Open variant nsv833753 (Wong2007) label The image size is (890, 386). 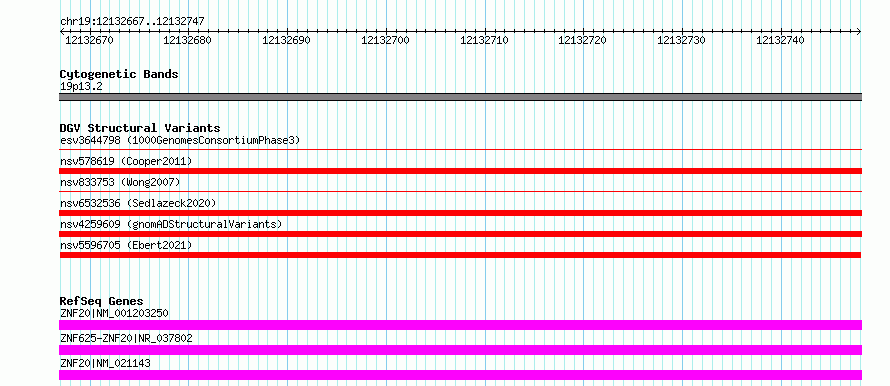[120, 182]
